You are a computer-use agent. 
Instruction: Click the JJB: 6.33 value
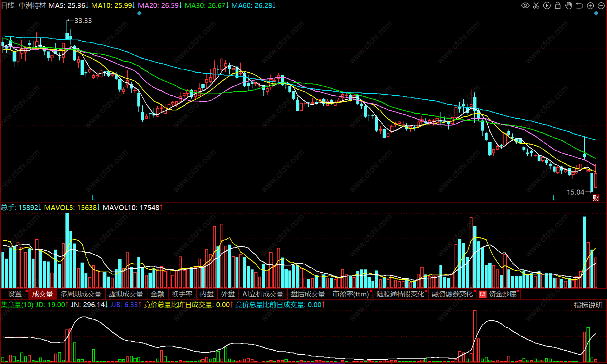(x=126, y=305)
